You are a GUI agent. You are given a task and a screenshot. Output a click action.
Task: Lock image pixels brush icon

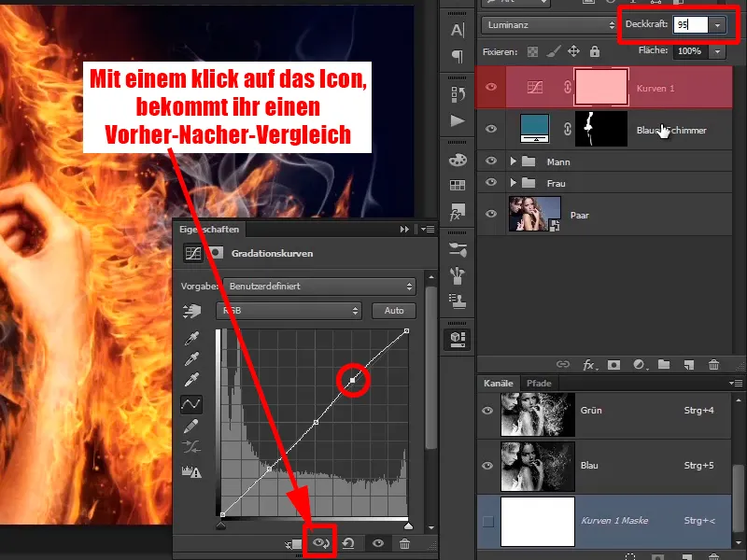(553, 51)
